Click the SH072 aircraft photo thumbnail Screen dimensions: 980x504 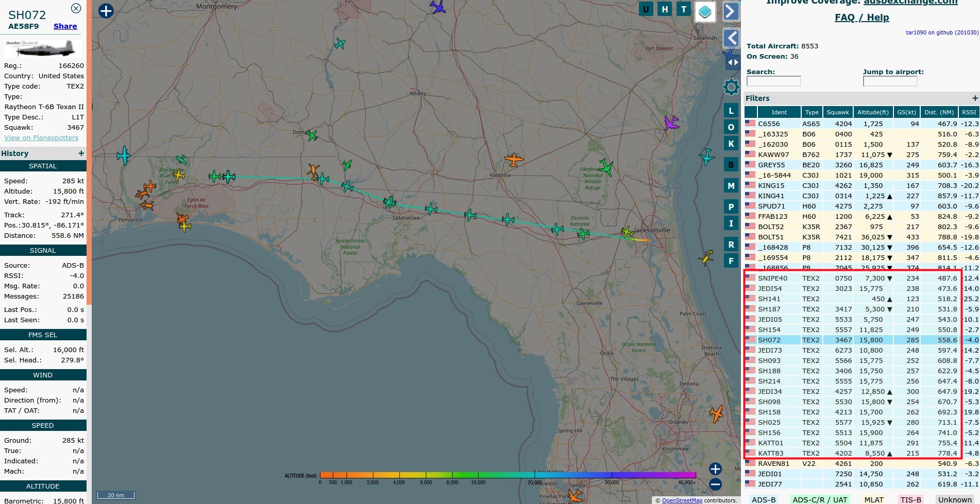coord(43,49)
